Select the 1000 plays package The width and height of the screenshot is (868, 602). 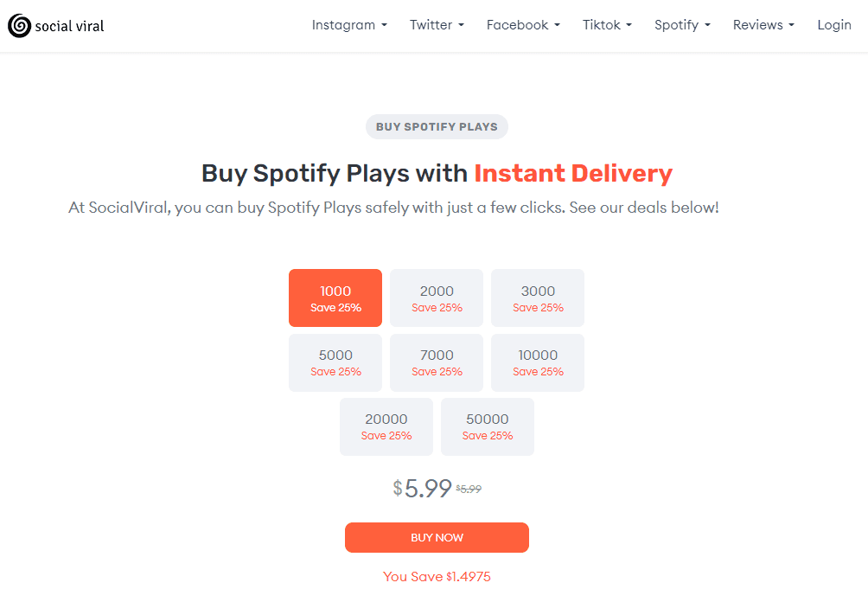(335, 298)
